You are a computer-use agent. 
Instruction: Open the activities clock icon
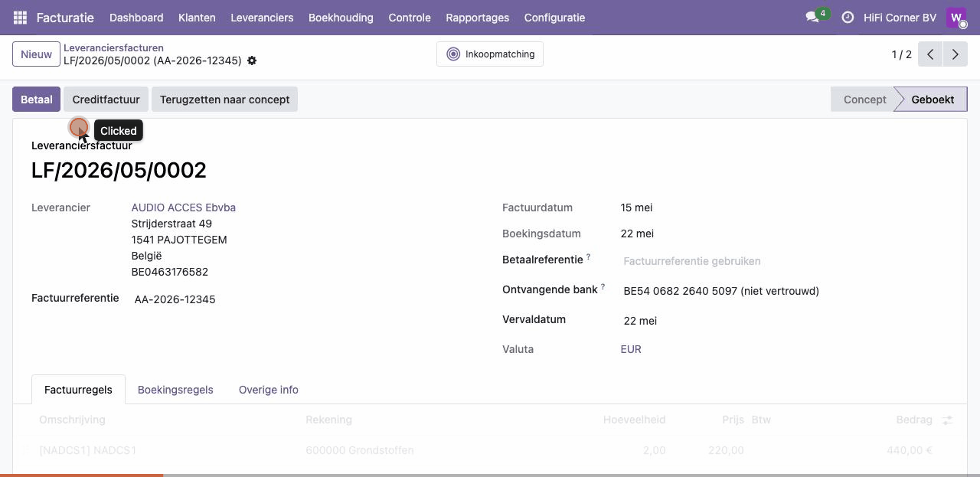(848, 17)
